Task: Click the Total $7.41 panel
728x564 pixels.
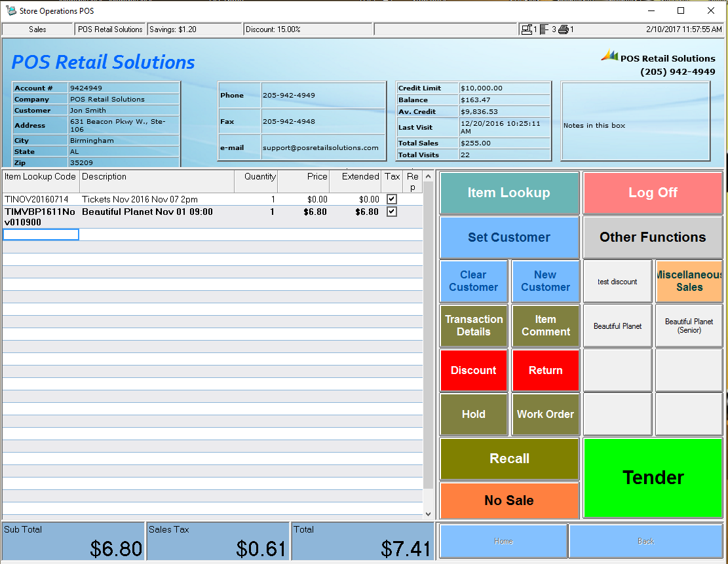Action: pyautogui.click(x=362, y=541)
